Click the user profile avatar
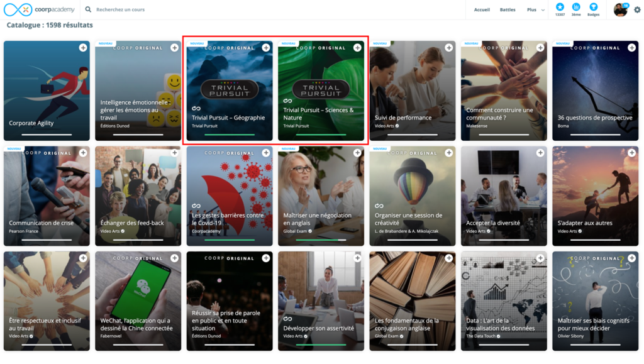The height and width of the screenshot is (364, 644). (620, 9)
